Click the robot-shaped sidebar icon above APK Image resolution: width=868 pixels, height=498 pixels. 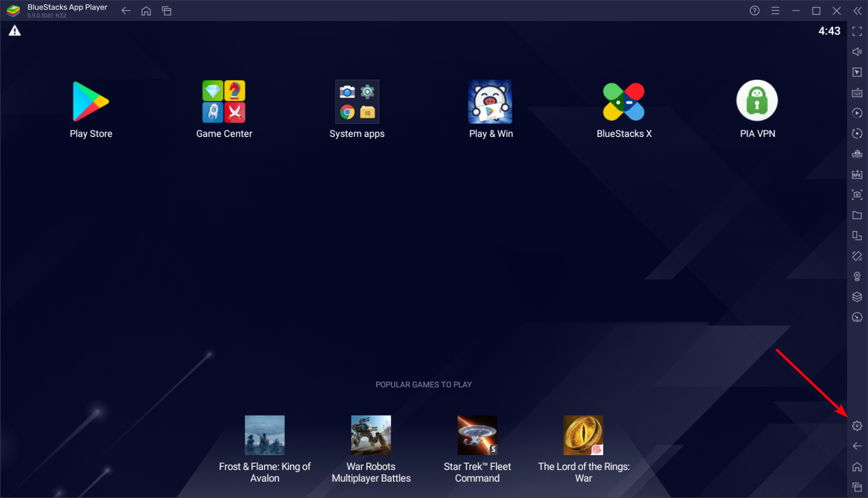(x=857, y=154)
